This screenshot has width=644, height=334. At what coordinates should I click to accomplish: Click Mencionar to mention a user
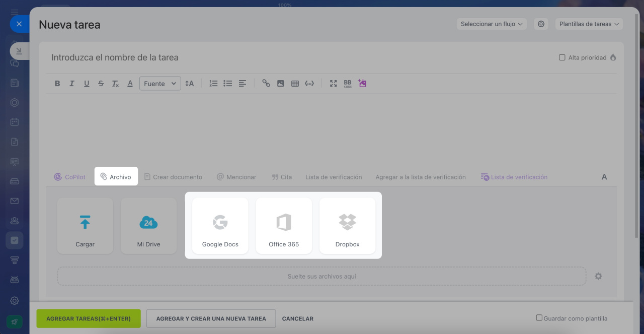pyautogui.click(x=236, y=177)
